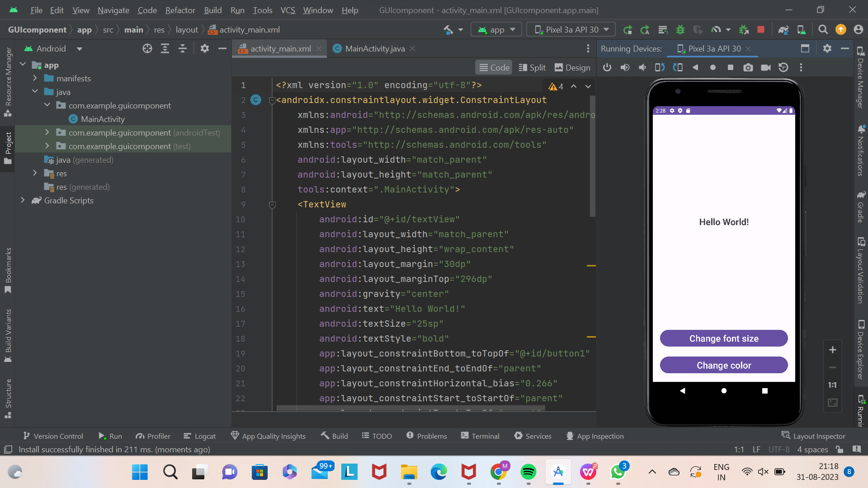868x488 pixels.
Task: Switch to Design view mode
Action: coord(572,67)
